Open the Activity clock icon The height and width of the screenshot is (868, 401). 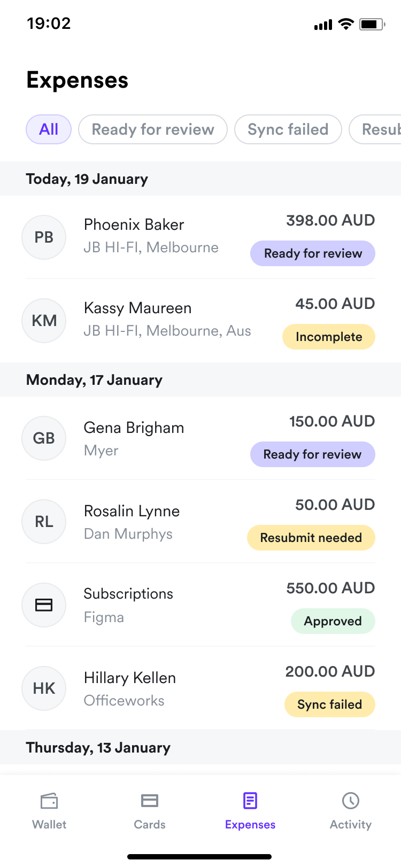tap(351, 801)
